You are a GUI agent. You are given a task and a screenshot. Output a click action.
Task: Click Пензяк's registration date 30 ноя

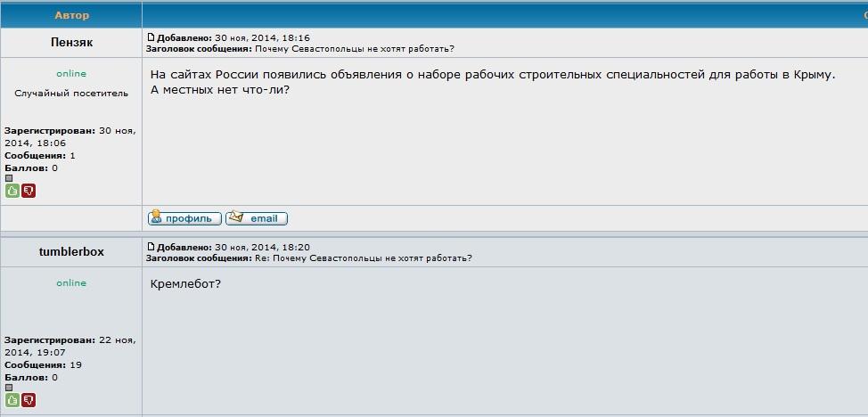pyautogui.click(x=70, y=137)
